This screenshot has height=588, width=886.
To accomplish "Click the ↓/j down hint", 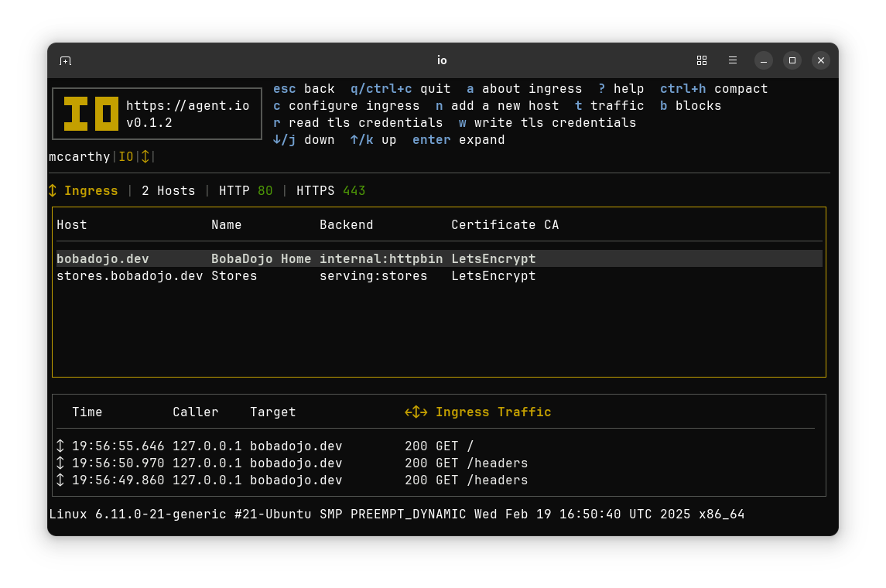I will [x=304, y=139].
